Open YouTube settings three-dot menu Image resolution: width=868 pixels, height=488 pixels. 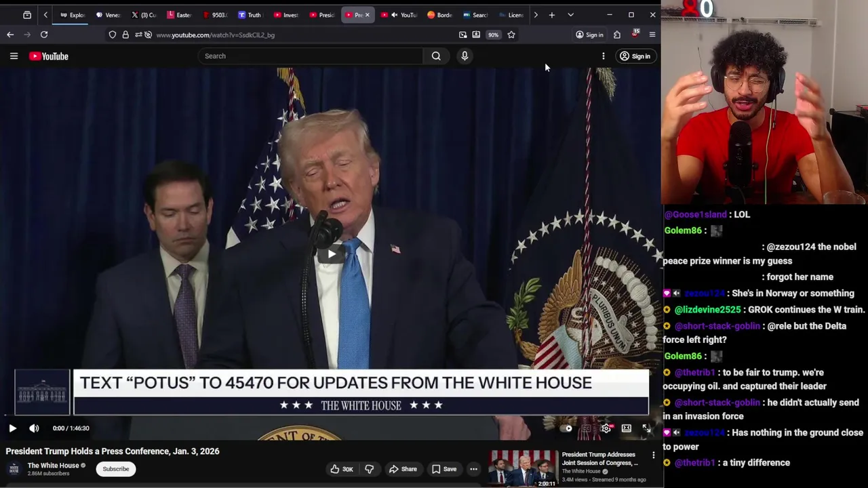pos(603,56)
